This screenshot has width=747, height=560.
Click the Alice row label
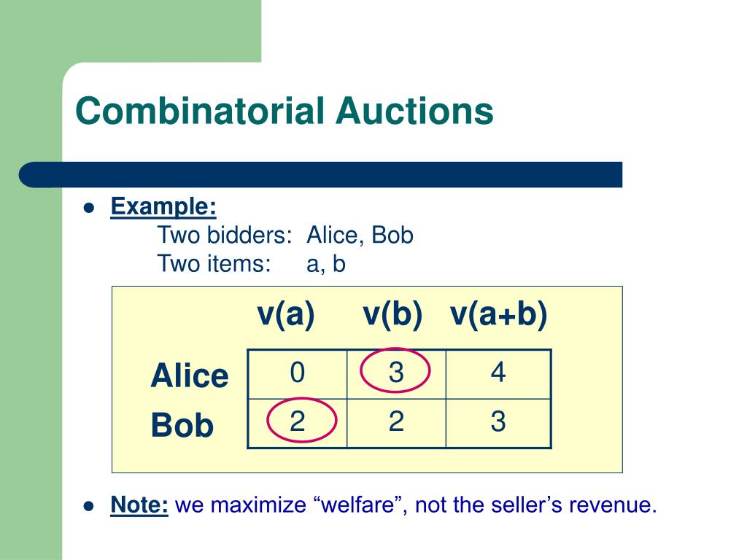190,376
